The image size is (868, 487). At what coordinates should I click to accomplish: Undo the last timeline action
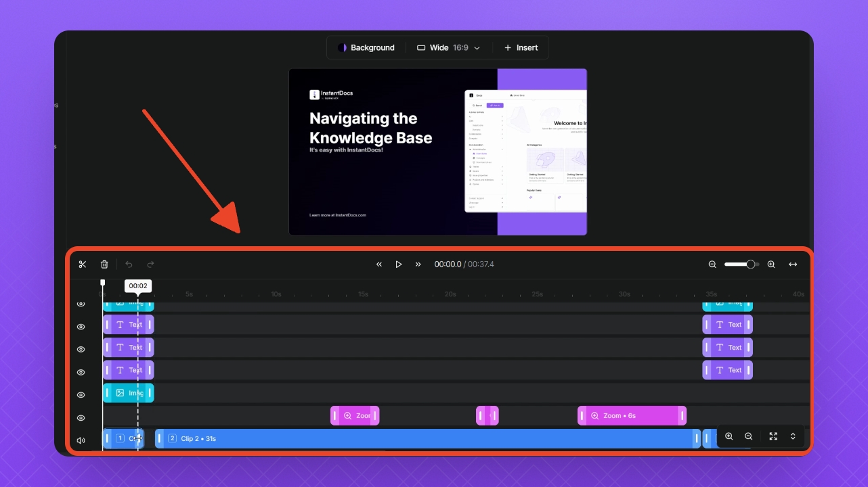(x=129, y=264)
